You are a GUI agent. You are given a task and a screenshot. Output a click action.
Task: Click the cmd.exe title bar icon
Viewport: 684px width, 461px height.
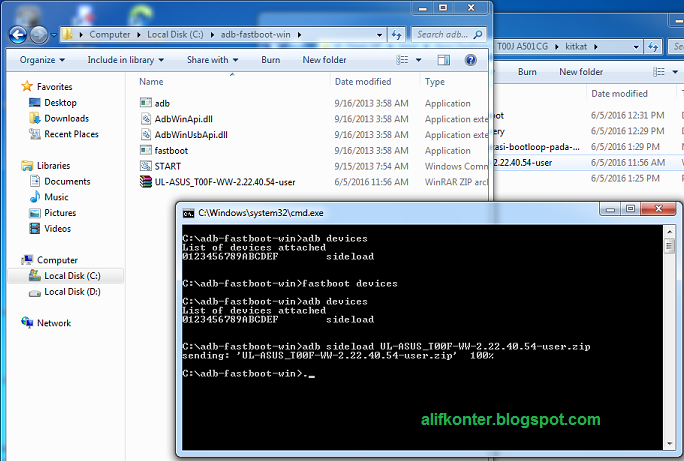pyautogui.click(x=188, y=213)
